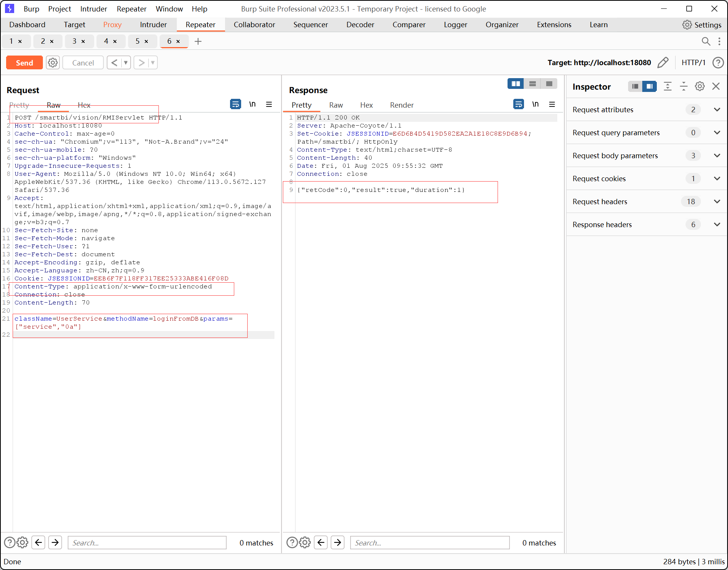Open Response search help icon

pos(292,542)
